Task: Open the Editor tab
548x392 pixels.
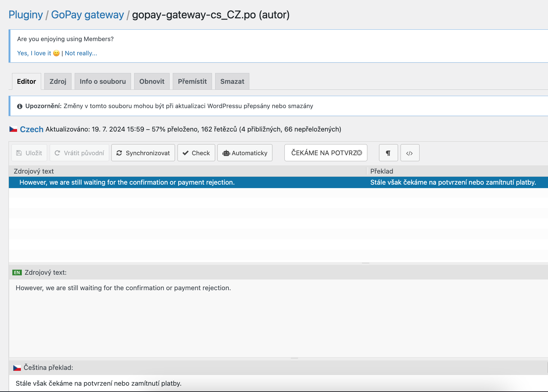Action: pos(27,82)
